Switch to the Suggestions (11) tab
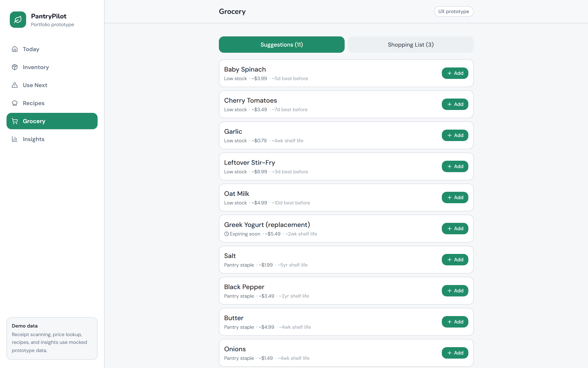Image resolution: width=588 pixels, height=368 pixels. (x=282, y=45)
